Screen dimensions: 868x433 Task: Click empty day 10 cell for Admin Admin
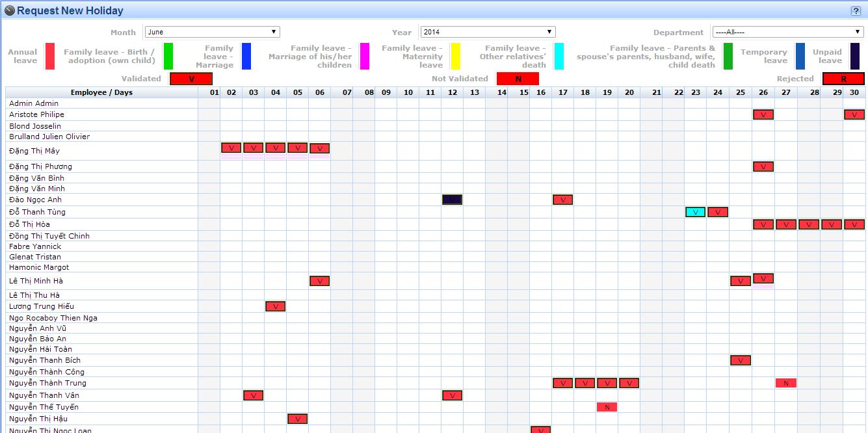tap(408, 103)
